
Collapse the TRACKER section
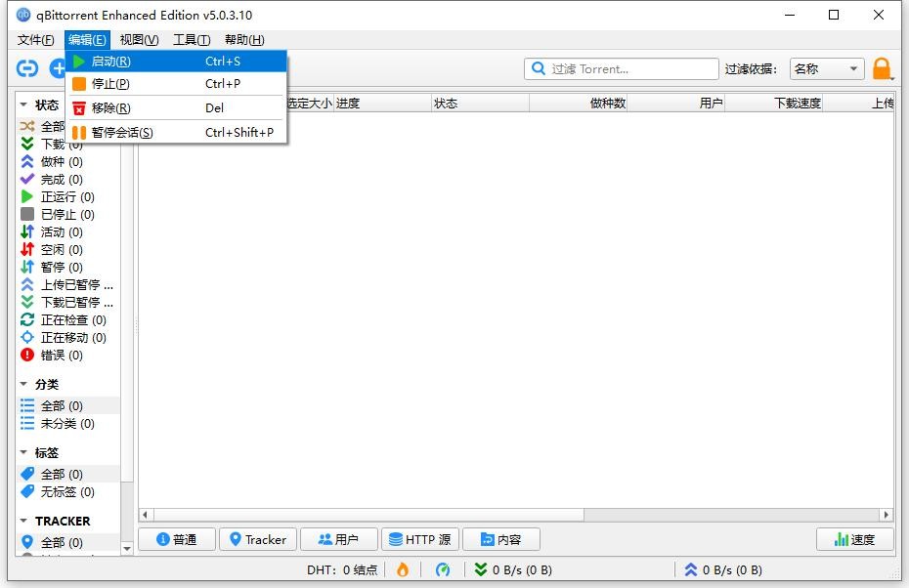coord(24,522)
